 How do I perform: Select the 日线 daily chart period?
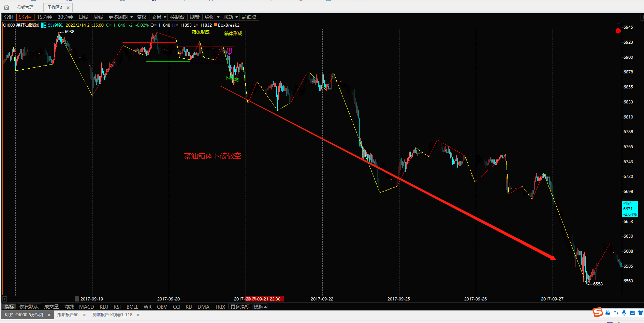click(x=83, y=17)
